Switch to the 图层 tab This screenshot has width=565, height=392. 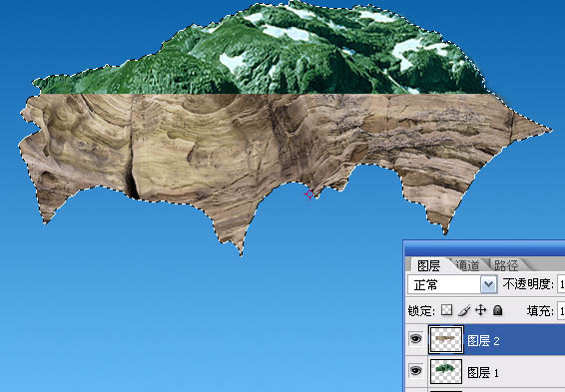click(429, 265)
